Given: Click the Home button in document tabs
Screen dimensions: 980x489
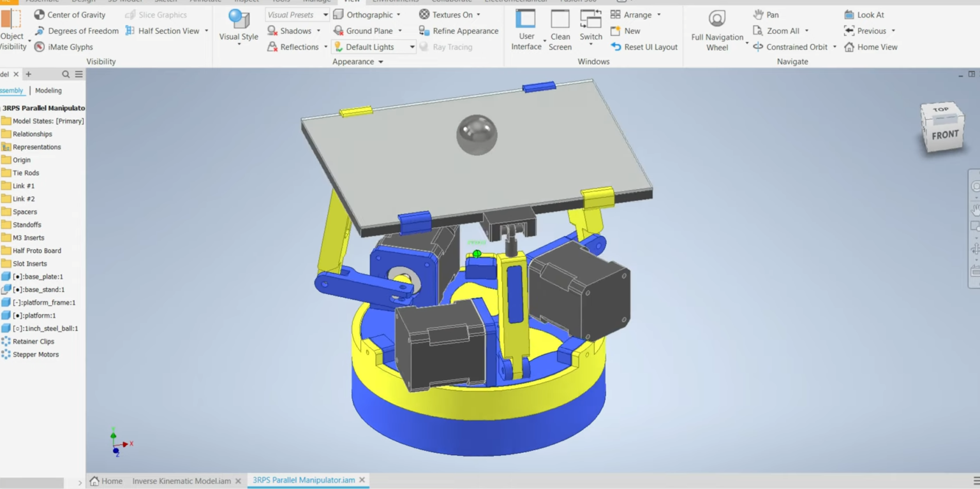Looking at the screenshot, I should (x=106, y=481).
